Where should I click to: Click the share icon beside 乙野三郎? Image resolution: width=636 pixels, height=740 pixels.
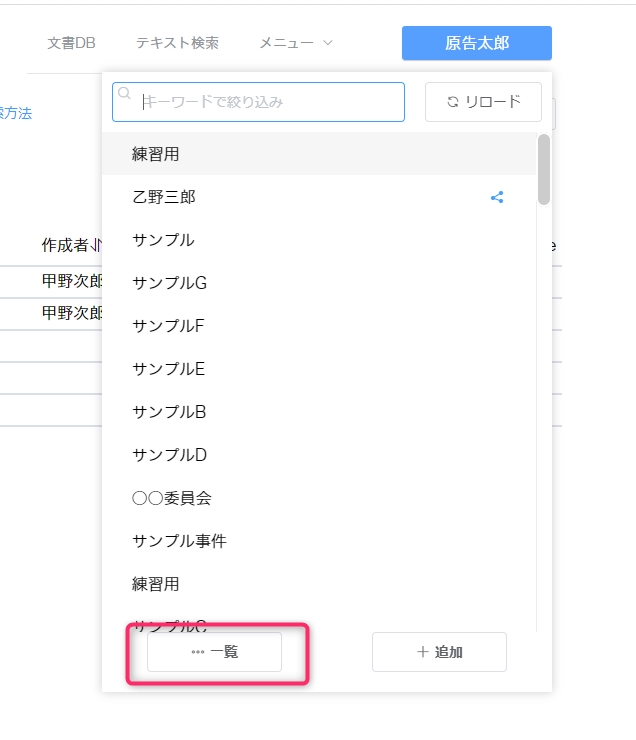[497, 197]
